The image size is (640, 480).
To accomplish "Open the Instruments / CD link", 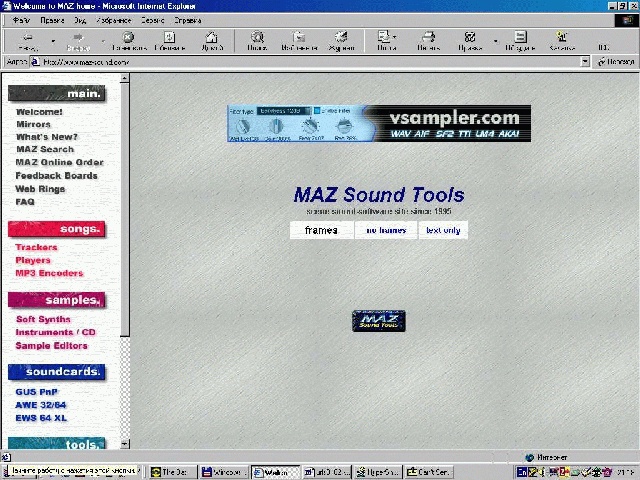I will click(55, 332).
